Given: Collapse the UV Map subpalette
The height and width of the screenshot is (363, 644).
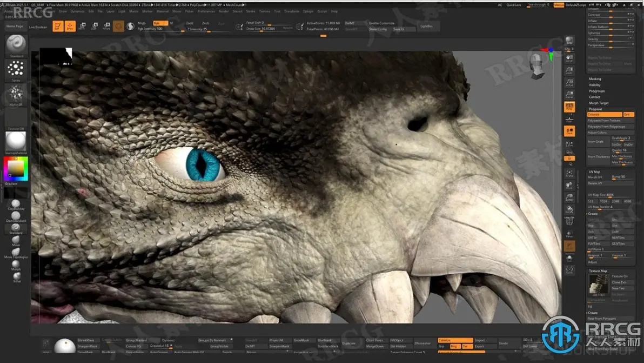Looking at the screenshot, I should [594, 172].
